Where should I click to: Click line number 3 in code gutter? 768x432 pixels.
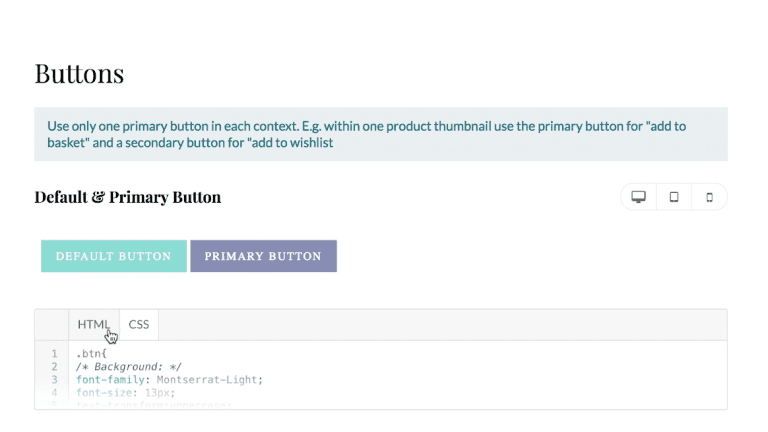54,380
